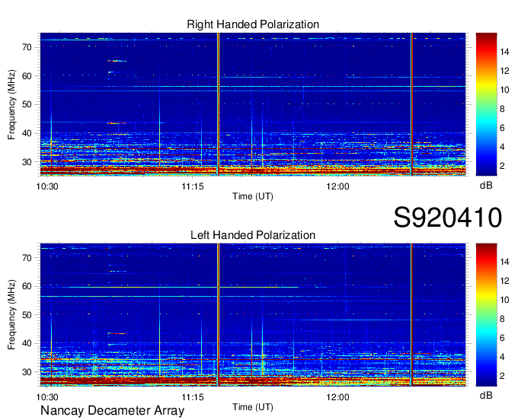This screenshot has height=420, width=518.
Task: Click the 11:15 tick label on lower plot
Action: [193, 397]
